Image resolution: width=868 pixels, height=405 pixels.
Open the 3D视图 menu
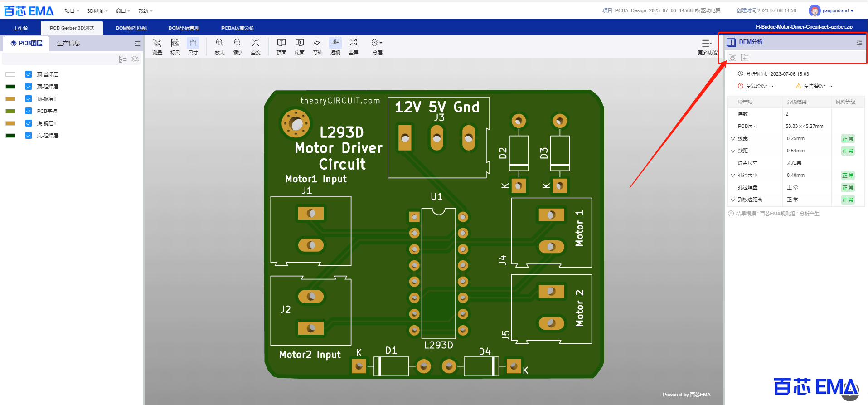(97, 11)
